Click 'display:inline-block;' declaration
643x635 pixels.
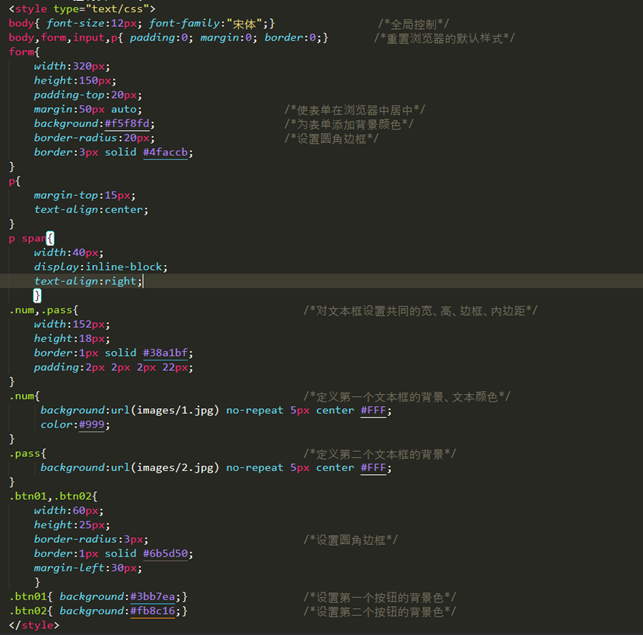tap(101, 267)
